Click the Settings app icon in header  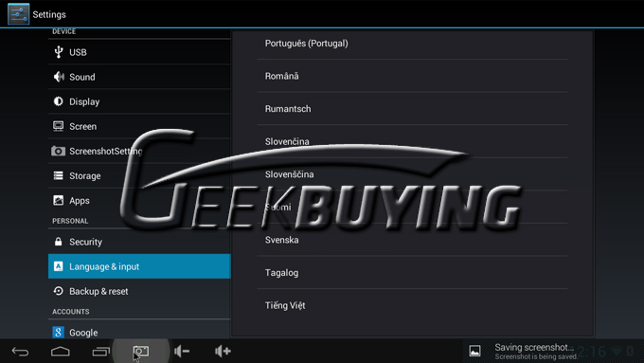point(19,14)
